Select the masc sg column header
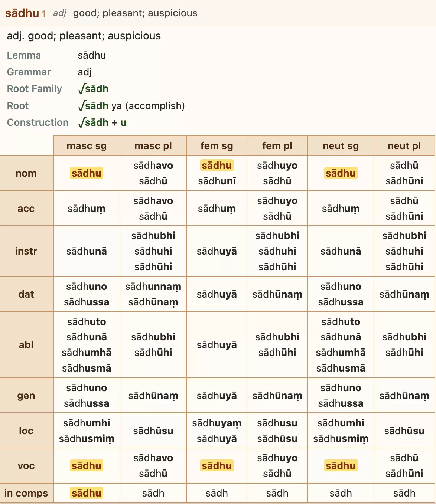The image size is (436, 504). pos(87,146)
